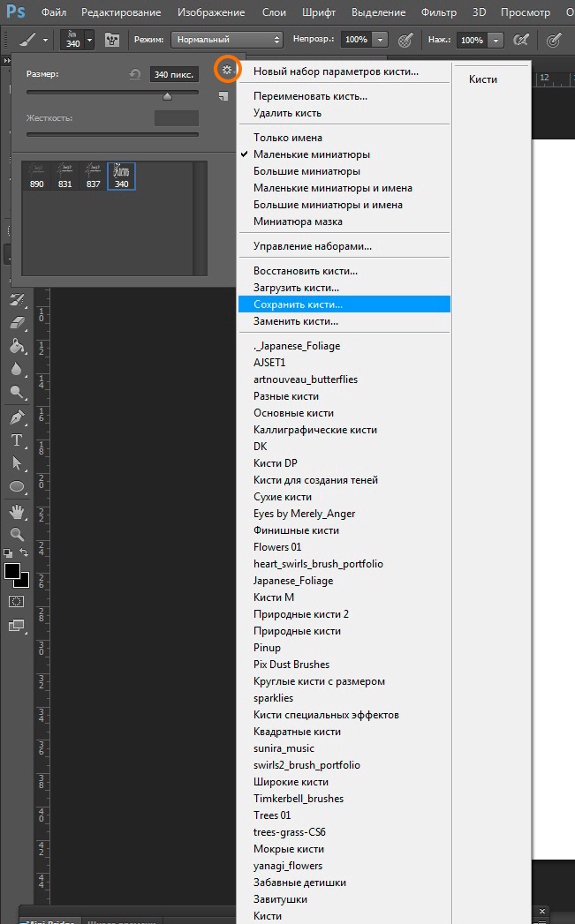Select the Dodge tool
575x924 pixels.
(17, 392)
